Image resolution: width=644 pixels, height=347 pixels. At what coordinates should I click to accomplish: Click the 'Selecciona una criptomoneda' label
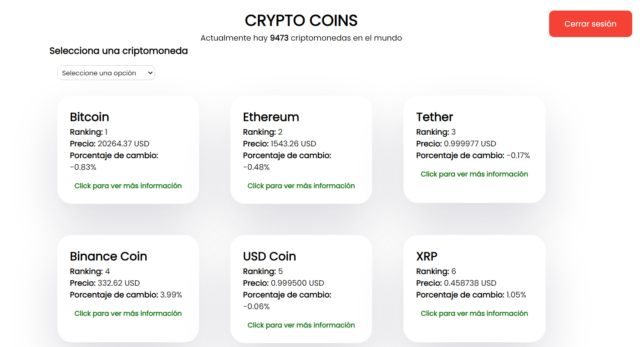pyautogui.click(x=118, y=51)
